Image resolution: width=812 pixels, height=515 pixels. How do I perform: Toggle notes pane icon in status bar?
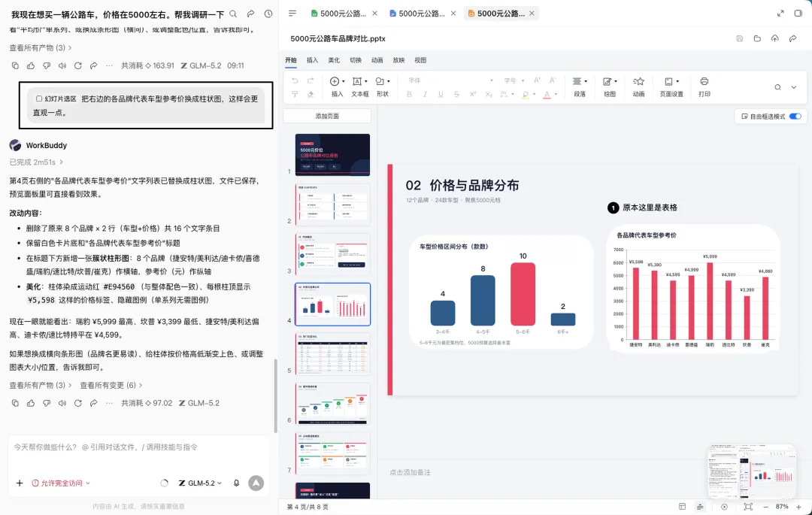pos(700,507)
